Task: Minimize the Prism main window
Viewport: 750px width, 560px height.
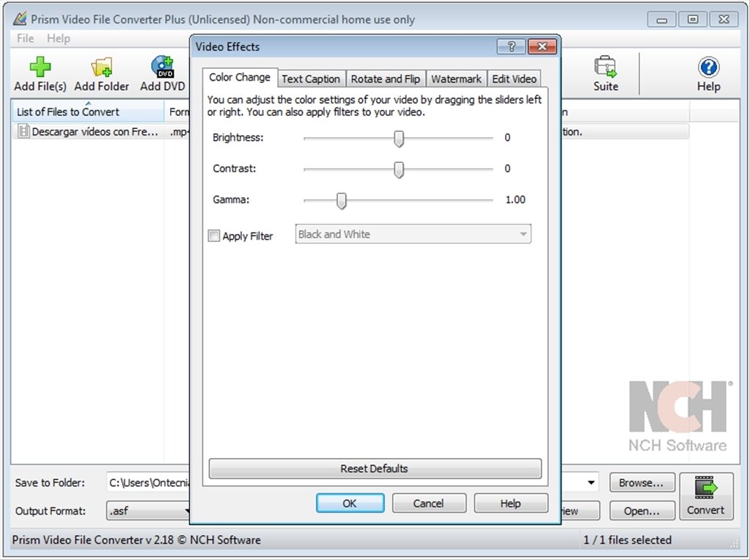Action: click(x=661, y=20)
